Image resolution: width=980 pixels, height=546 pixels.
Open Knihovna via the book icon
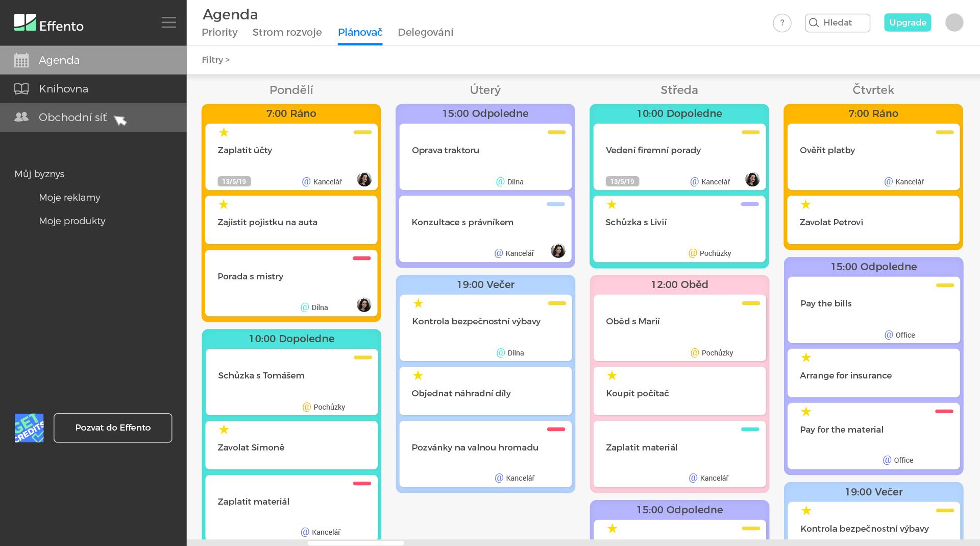pos(21,89)
